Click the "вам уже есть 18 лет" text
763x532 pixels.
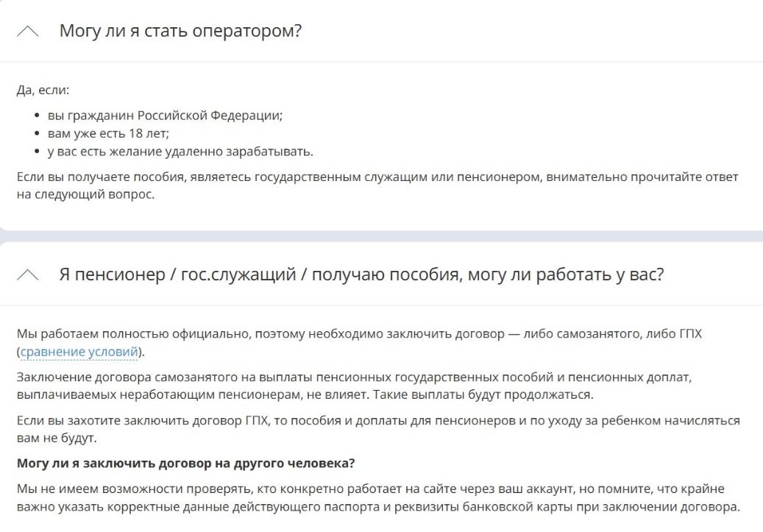point(107,134)
